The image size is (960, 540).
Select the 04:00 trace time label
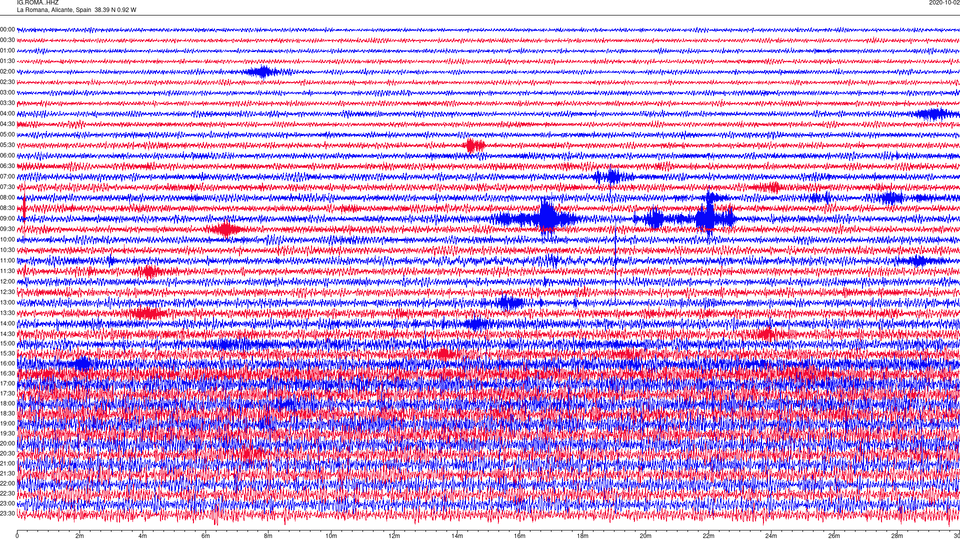pos(7,113)
